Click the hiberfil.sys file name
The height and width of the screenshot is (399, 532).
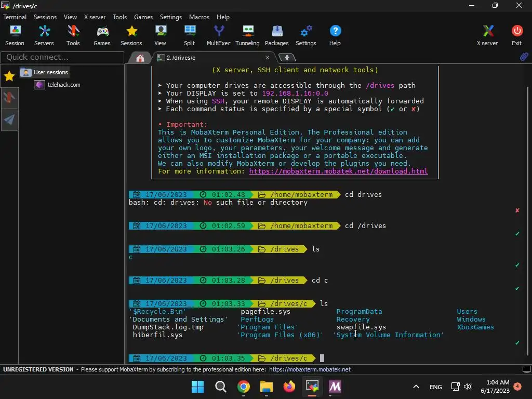coord(157,335)
